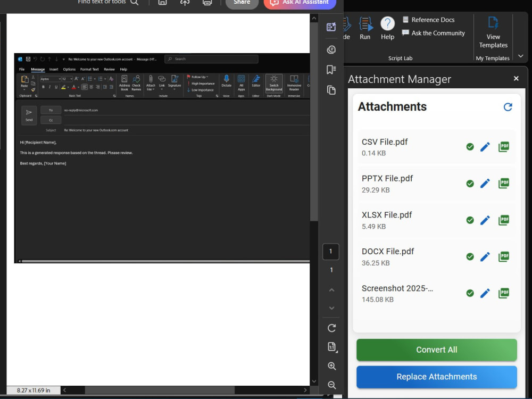The width and height of the screenshot is (532, 399).
Task: Edit the Screenshot 2025 attachment name
Action: tap(485, 293)
